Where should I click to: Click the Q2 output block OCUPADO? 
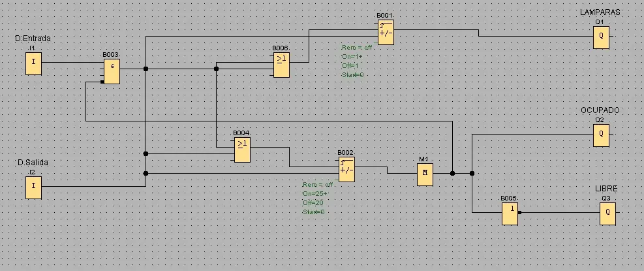coord(601,135)
